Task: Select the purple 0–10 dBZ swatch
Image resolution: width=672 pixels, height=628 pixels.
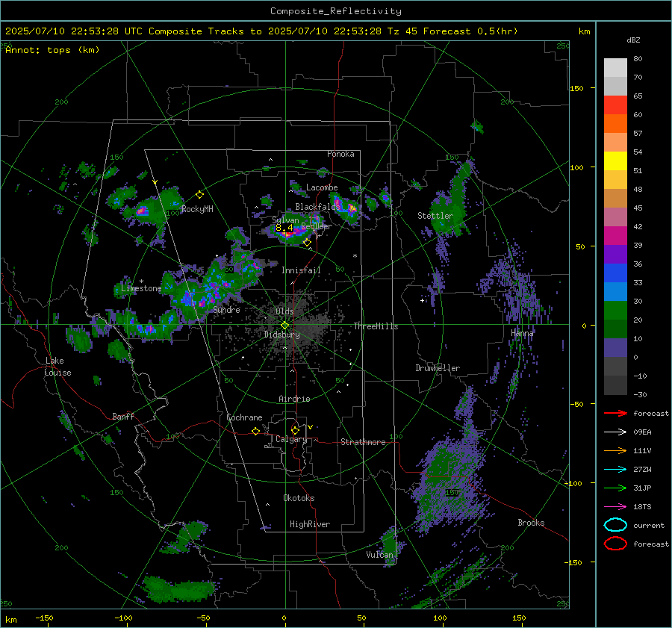Action: [615, 348]
